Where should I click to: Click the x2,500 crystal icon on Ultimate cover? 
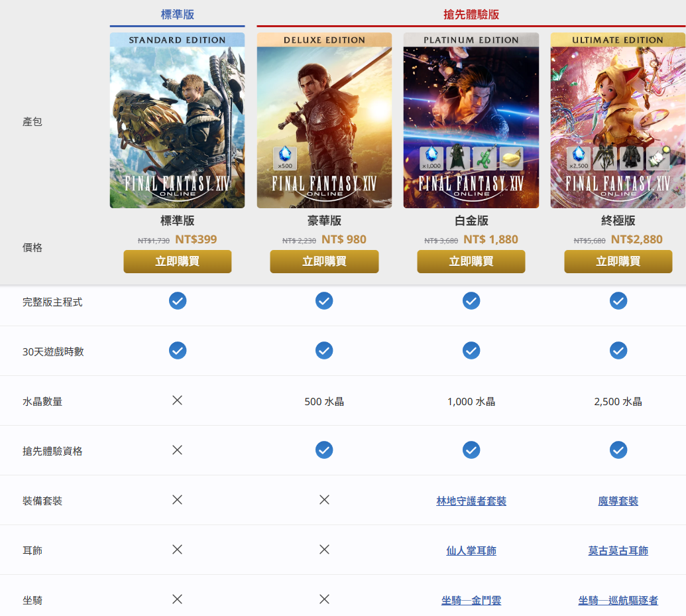579,158
